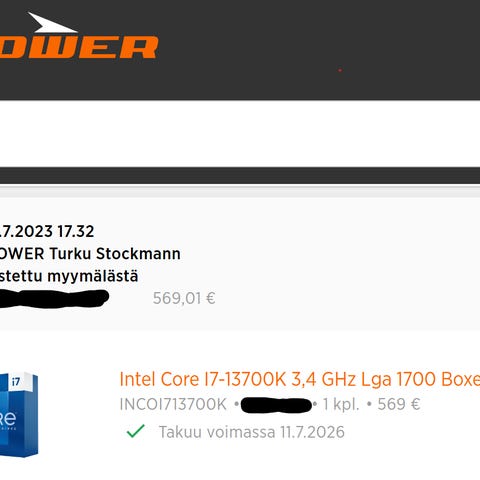
Task: Click the blacked-out serial number field
Action: [276, 405]
